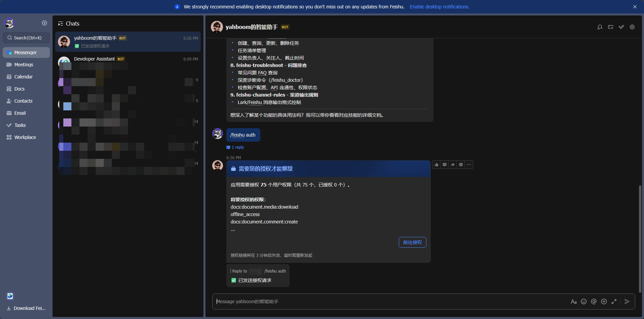Click the yahboom的智能助手 title in chat header
Screen dimensions: 644x319
pyautogui.click(x=252, y=27)
